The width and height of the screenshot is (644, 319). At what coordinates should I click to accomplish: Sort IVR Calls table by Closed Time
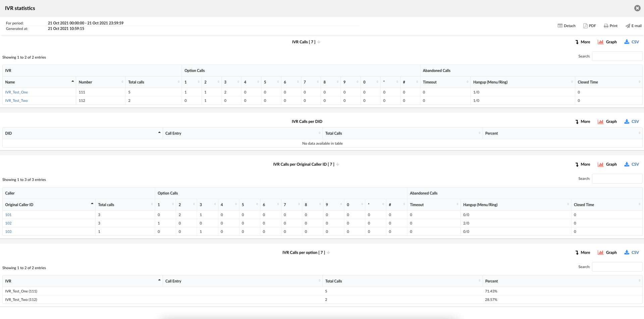608,82
